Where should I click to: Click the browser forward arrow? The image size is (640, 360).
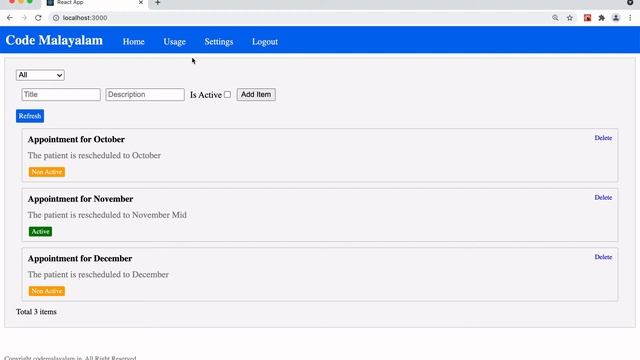coord(24,18)
